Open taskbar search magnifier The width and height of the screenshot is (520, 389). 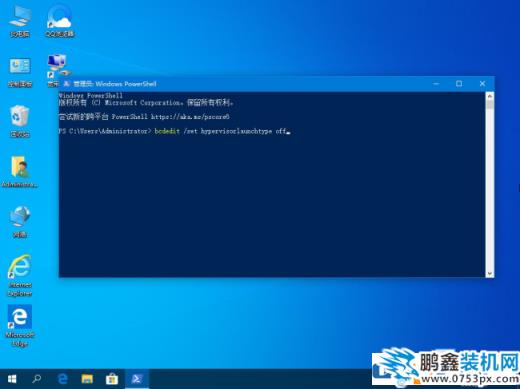(x=37, y=379)
